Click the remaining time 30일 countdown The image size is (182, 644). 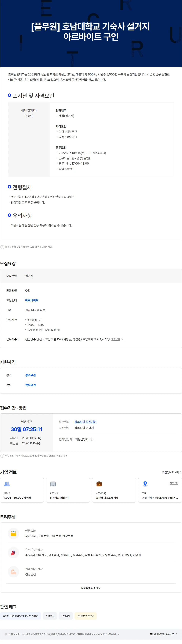(x=26, y=429)
